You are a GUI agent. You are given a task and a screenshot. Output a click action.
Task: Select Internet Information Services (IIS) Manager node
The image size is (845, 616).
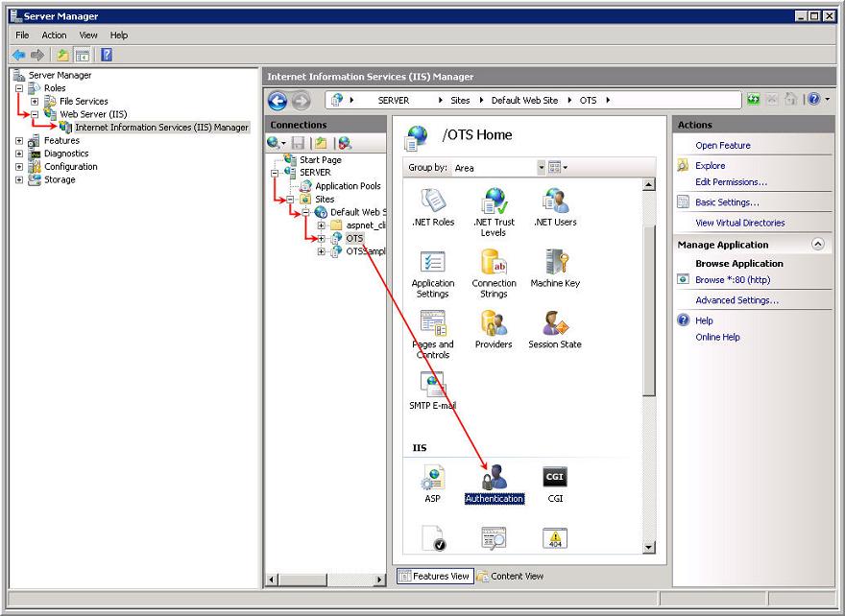161,128
